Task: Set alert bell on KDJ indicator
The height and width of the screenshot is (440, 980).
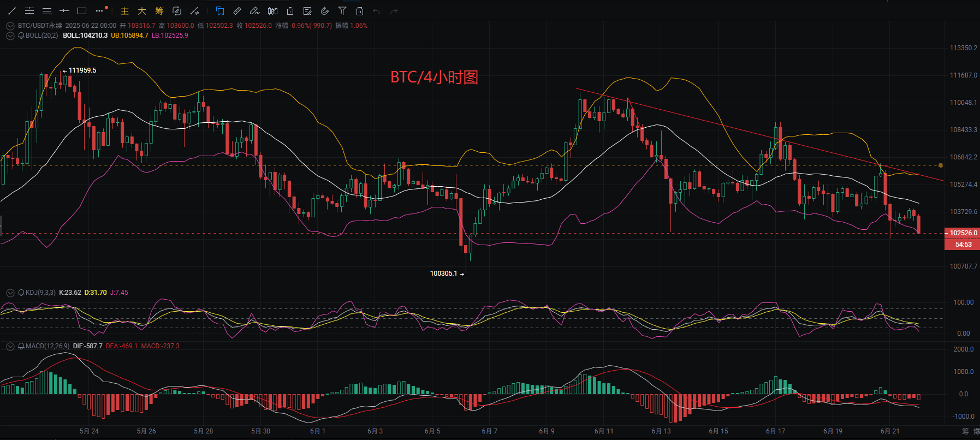Action: (21, 293)
